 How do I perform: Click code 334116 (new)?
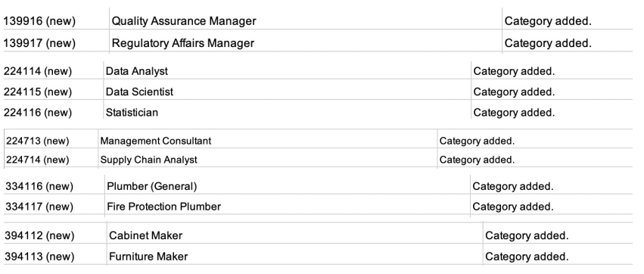point(39,186)
